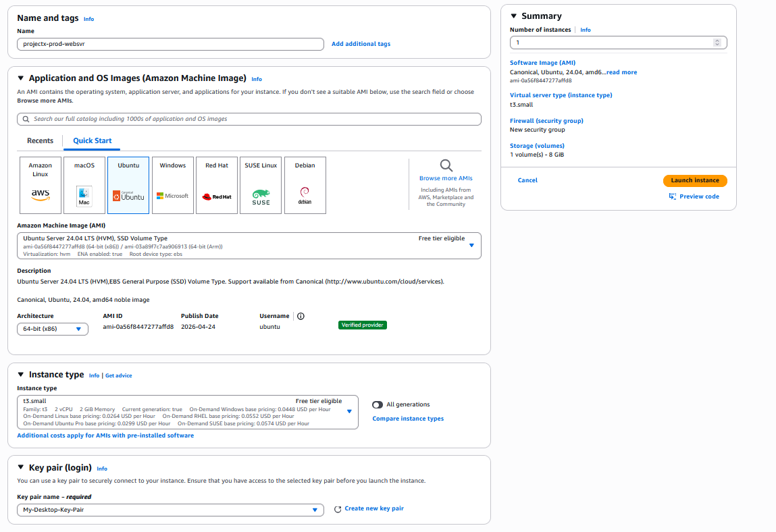Image resolution: width=776 pixels, height=532 pixels.
Task: Click the New security group text
Action: point(537,130)
